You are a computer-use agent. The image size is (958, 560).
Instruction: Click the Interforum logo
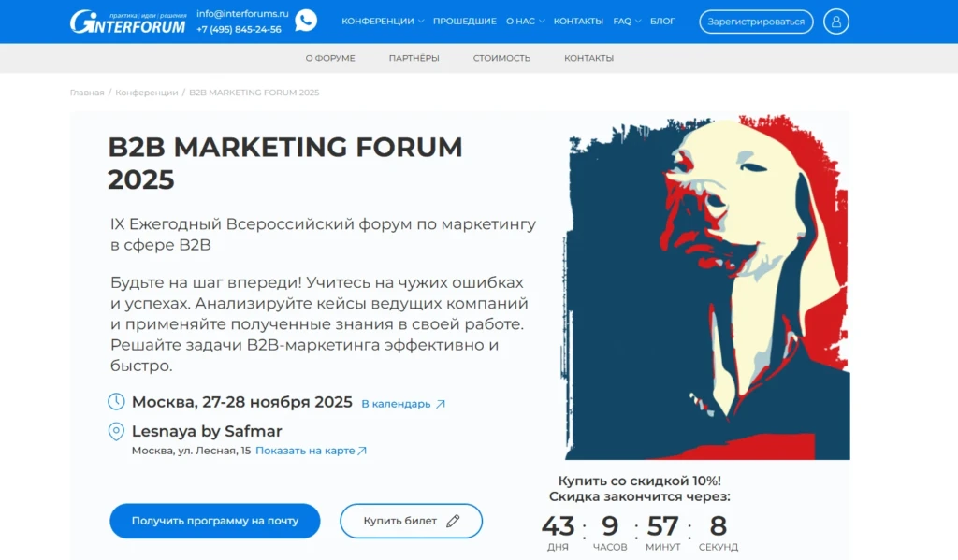(127, 22)
